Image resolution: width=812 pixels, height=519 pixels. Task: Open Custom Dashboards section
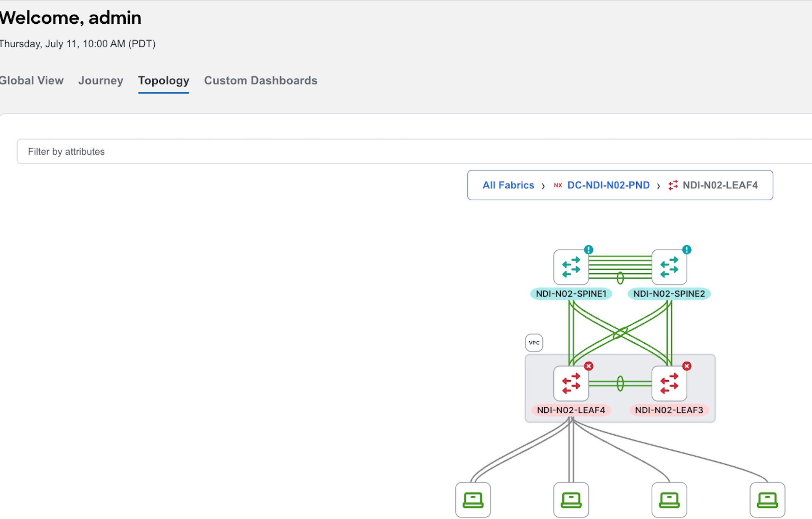[260, 80]
